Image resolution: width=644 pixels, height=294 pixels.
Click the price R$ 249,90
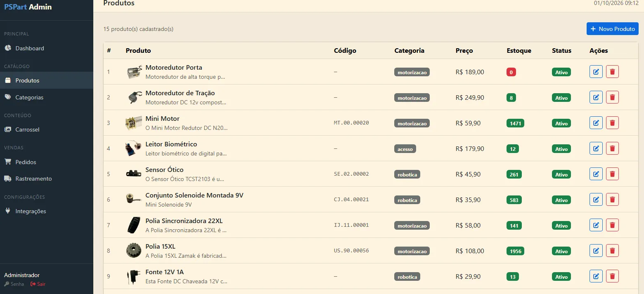coord(470,98)
